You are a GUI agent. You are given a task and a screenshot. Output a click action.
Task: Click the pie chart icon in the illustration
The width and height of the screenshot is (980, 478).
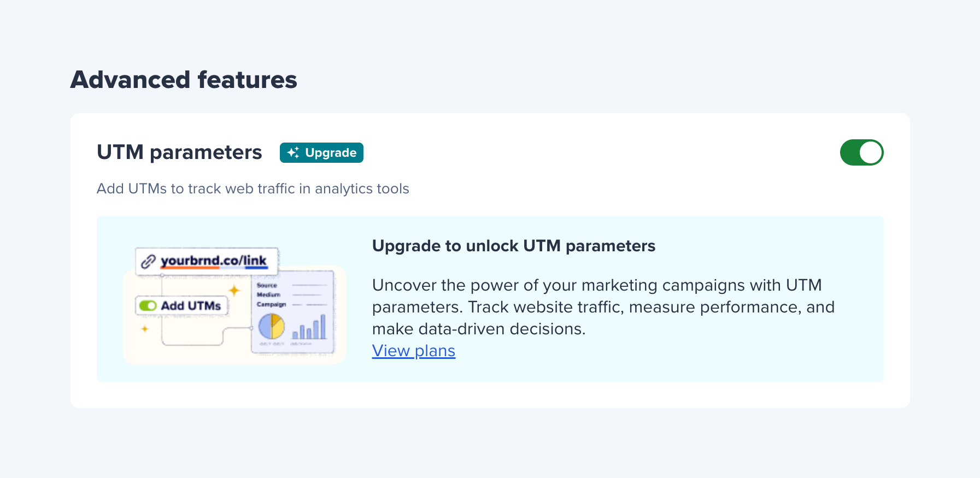click(271, 327)
